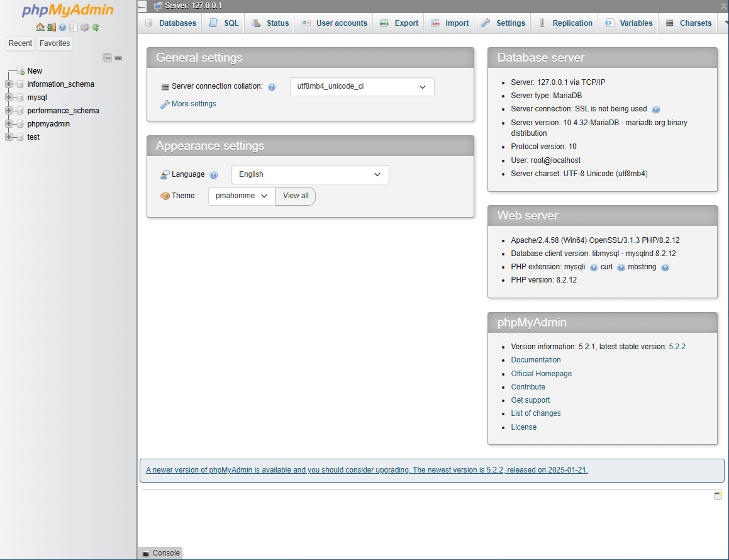729x560 pixels.
Task: Click the wrench icon next to More settings
Action: point(165,104)
